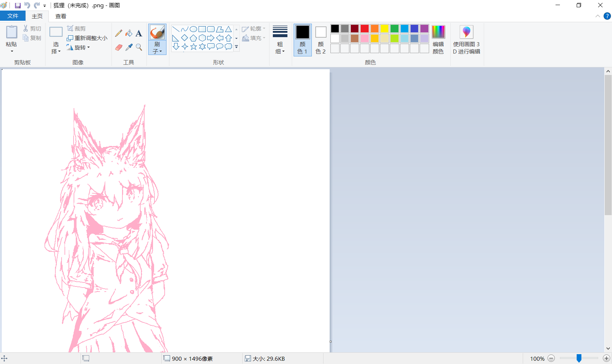Viewport: 612px width, 364px height.
Task: Select the Pencil tool
Action: pyautogui.click(x=118, y=33)
